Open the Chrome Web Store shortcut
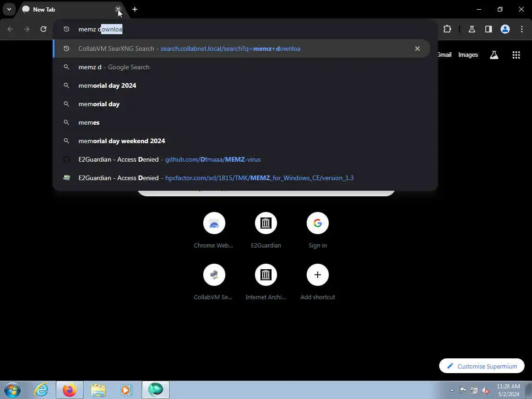 (214, 230)
